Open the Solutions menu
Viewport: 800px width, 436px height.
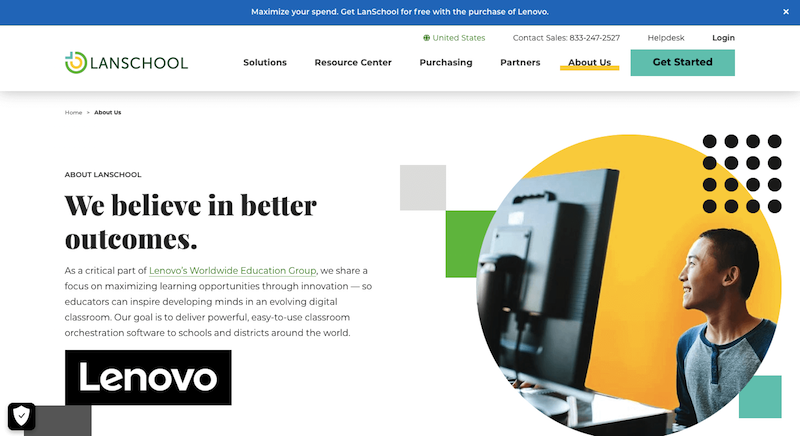coord(265,62)
